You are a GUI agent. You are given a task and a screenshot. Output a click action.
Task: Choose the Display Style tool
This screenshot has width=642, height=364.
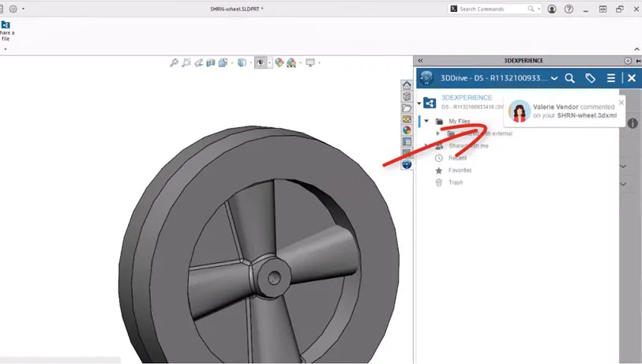pos(242,62)
